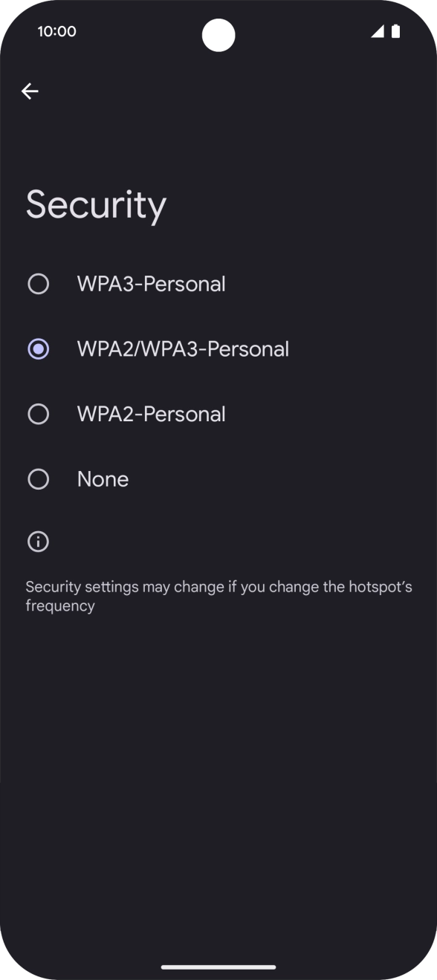Tap the None option label
The width and height of the screenshot is (437, 980).
point(103,479)
